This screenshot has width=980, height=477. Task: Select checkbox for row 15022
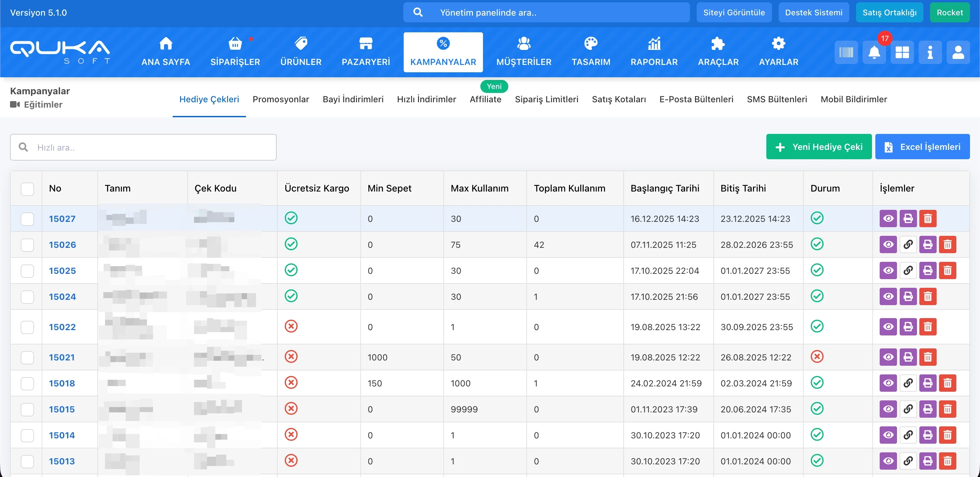pos(27,327)
